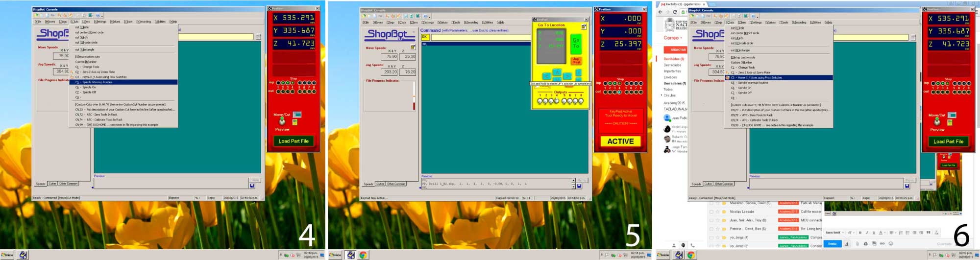The height and width of the screenshot is (260, 980).
Task: Click green Load Part File button, left screenshot
Action: [294, 141]
